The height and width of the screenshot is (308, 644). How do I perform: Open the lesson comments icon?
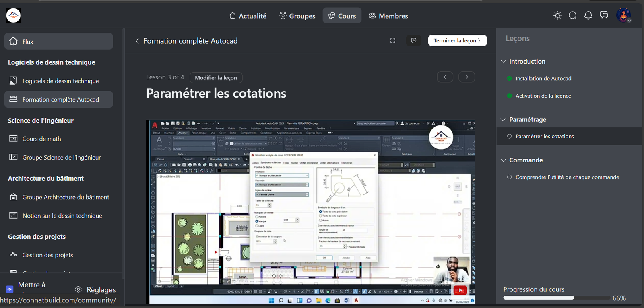[413, 40]
